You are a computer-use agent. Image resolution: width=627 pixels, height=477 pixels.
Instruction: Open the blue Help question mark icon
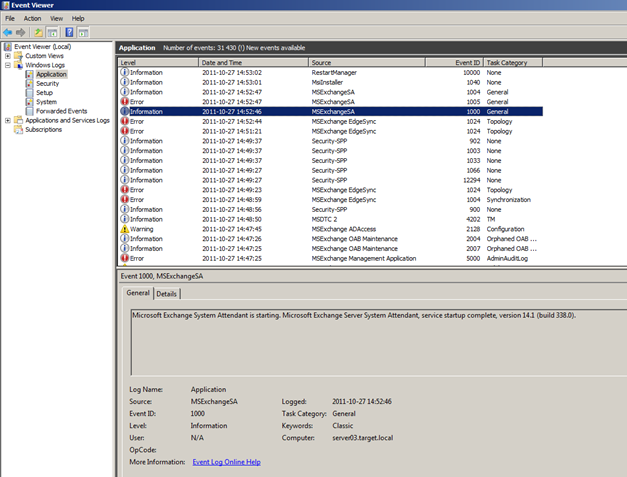click(x=69, y=32)
